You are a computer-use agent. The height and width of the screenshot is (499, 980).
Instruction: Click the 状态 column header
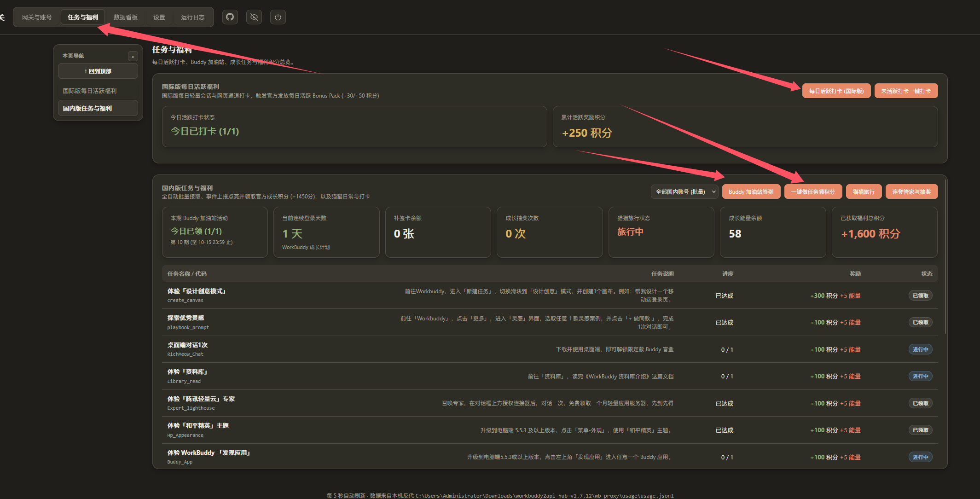click(x=927, y=274)
